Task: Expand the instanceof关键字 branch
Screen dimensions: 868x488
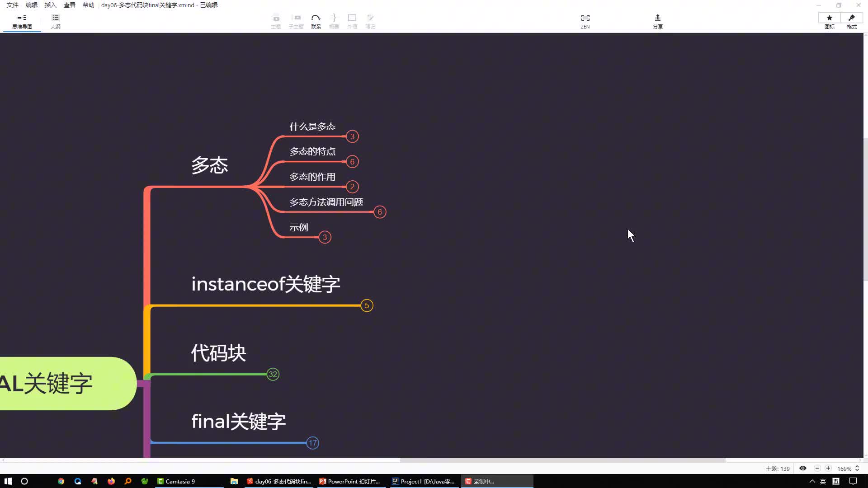Action: pyautogui.click(x=367, y=305)
